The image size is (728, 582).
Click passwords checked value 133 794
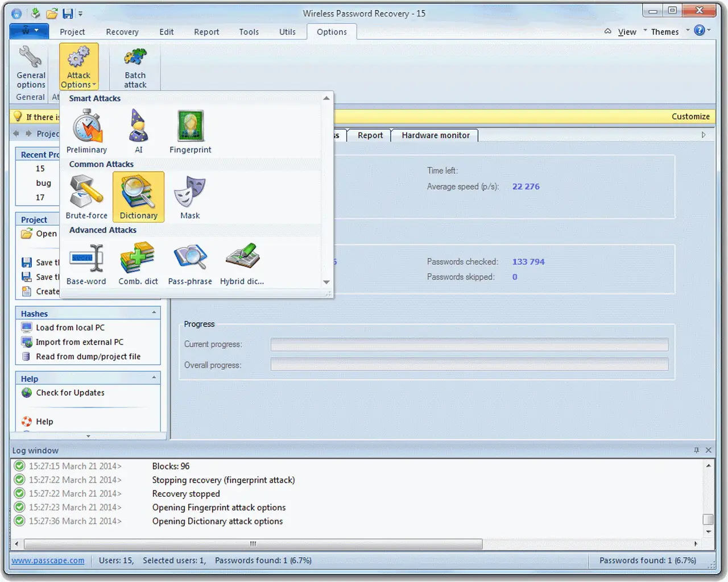pyautogui.click(x=528, y=261)
